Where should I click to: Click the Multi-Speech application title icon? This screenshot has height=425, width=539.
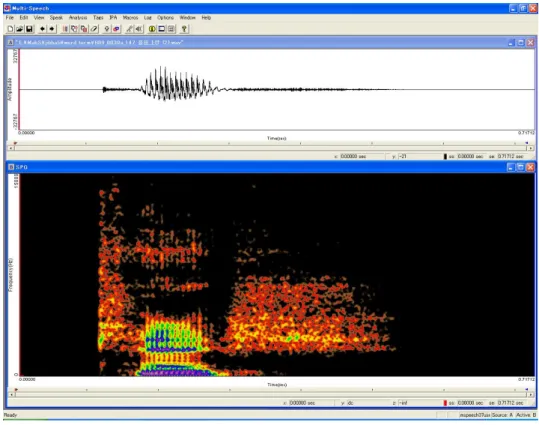[x=7, y=8]
